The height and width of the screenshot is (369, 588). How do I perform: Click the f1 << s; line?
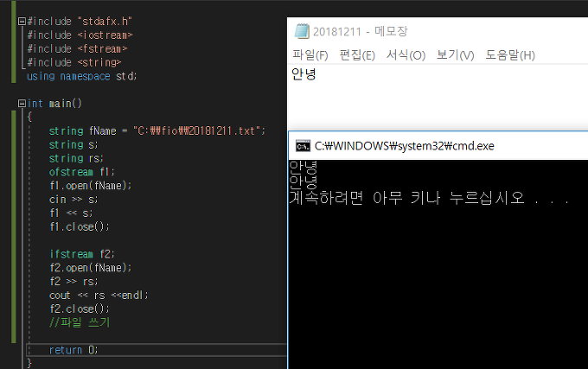pos(71,213)
